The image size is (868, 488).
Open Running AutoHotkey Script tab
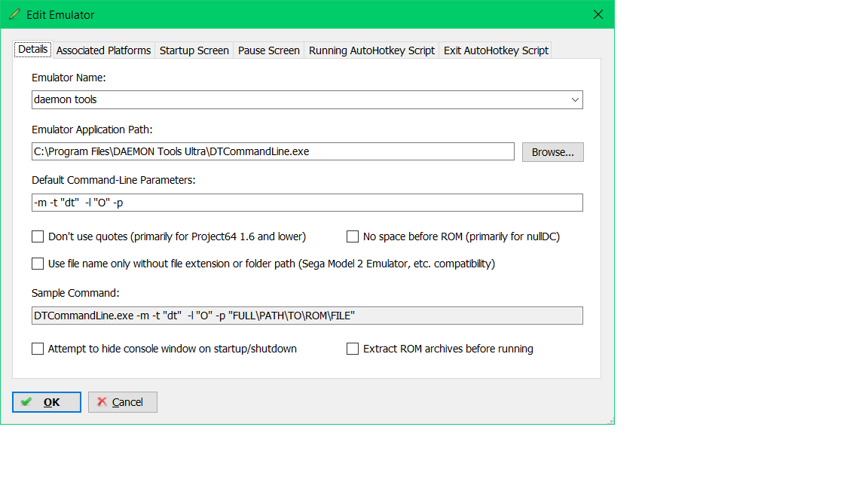point(371,50)
